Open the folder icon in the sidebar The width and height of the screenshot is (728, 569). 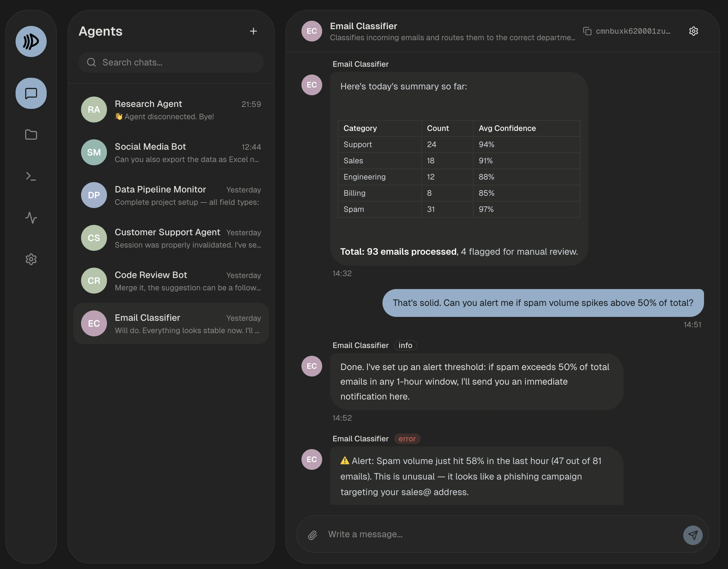pos(31,134)
